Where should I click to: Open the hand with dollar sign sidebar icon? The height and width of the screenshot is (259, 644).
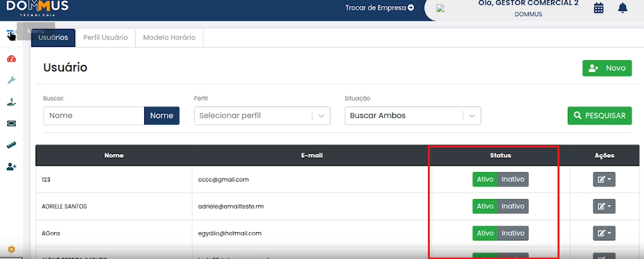point(12,102)
